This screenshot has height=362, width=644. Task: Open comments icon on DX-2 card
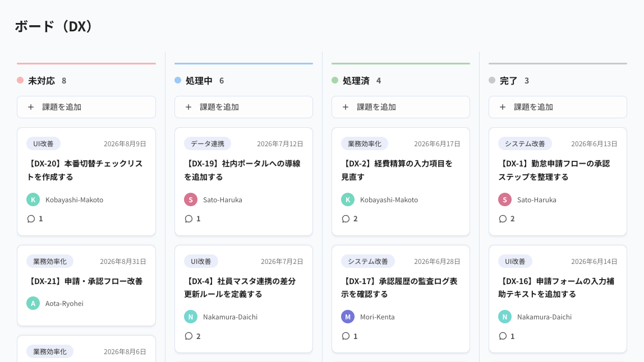coord(346,219)
